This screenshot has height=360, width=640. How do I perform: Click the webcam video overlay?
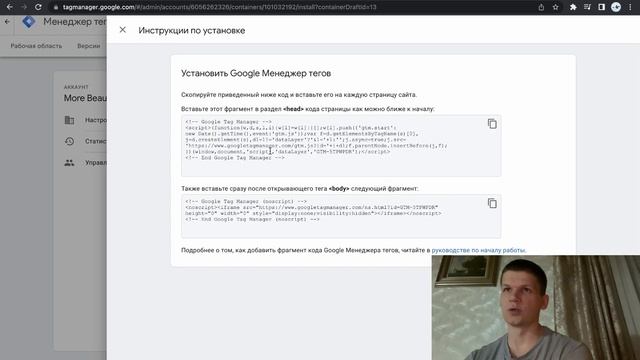tap(536, 308)
